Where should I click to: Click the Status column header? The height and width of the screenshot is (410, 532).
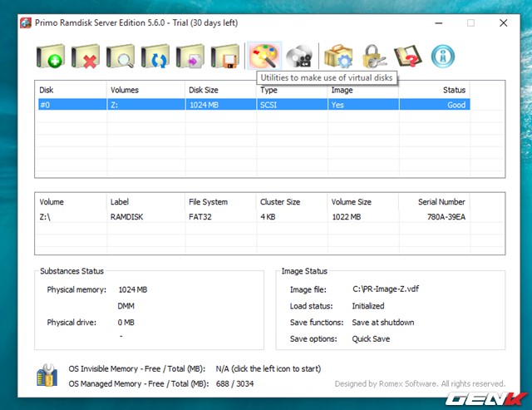pos(454,90)
